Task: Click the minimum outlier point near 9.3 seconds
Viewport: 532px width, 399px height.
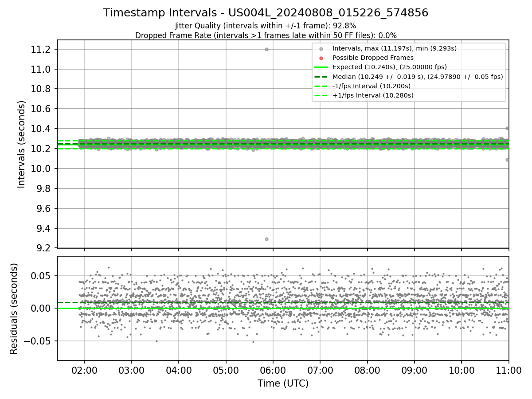Action: click(x=266, y=239)
